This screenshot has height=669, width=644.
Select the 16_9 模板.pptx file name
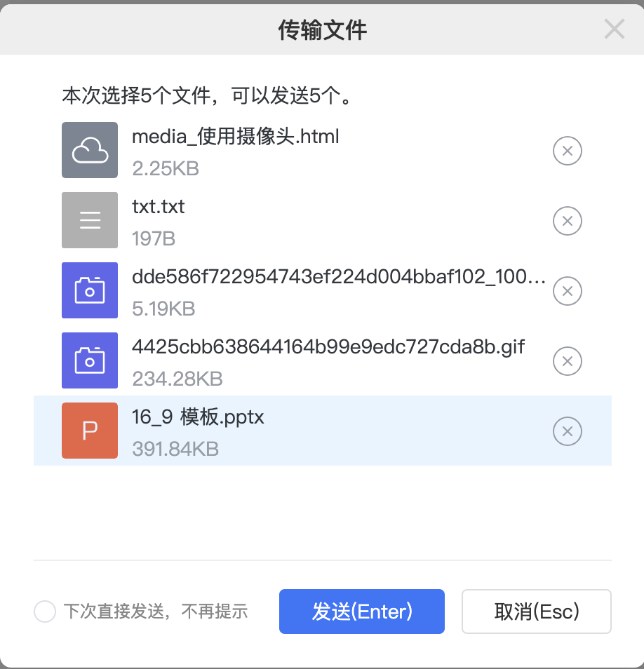pyautogui.click(x=198, y=417)
